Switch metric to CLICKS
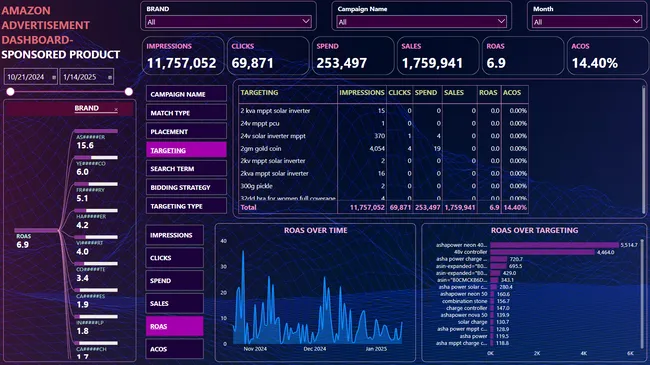650x365 pixels. click(x=175, y=258)
